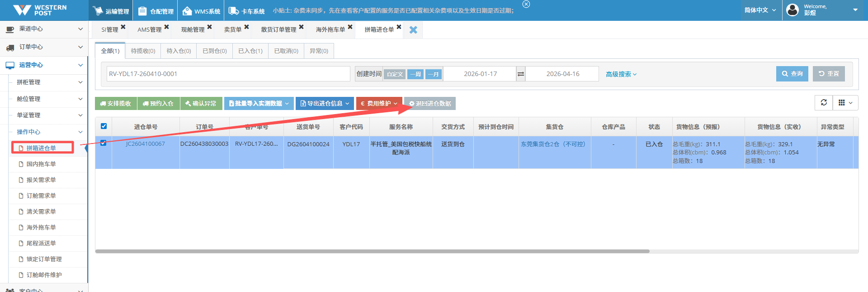Dismiss the tip banner close icon
868x292 pixels.
526,4
